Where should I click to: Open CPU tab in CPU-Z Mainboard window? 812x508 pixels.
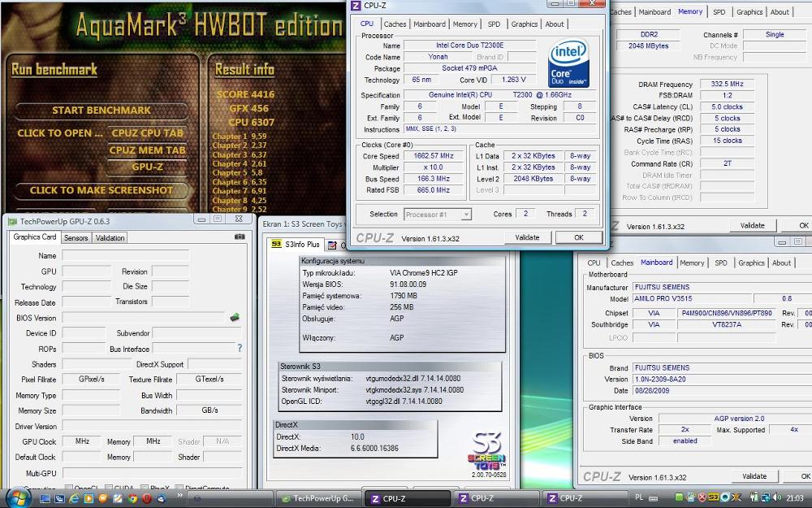594,263
